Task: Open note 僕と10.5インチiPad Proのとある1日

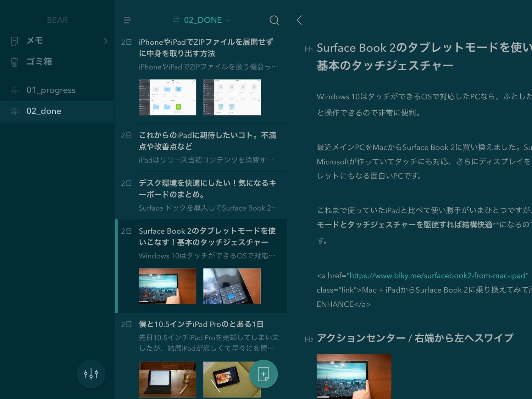Action: pos(201,356)
